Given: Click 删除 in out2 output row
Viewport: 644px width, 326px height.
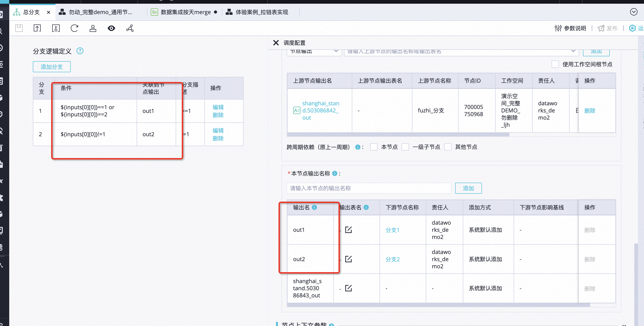Looking at the screenshot, I should point(590,259).
